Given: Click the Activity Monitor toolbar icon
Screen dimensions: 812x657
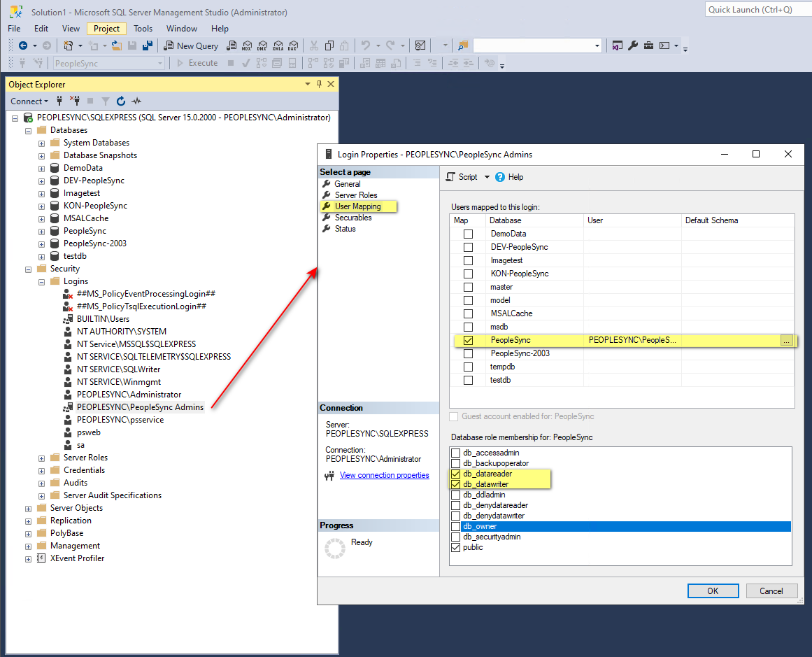Looking at the screenshot, I should [x=420, y=45].
